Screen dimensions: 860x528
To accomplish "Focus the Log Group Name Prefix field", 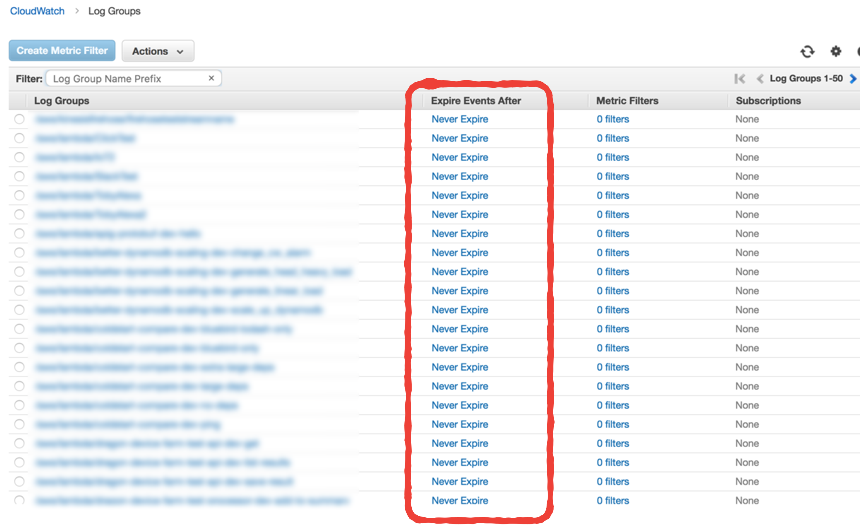I will pyautogui.click(x=133, y=78).
